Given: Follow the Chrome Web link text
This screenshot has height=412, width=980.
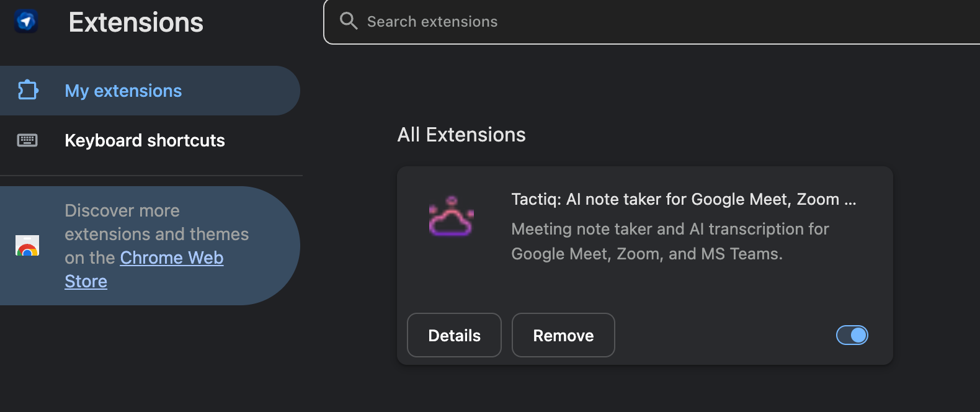Looking at the screenshot, I should click(x=171, y=257).
